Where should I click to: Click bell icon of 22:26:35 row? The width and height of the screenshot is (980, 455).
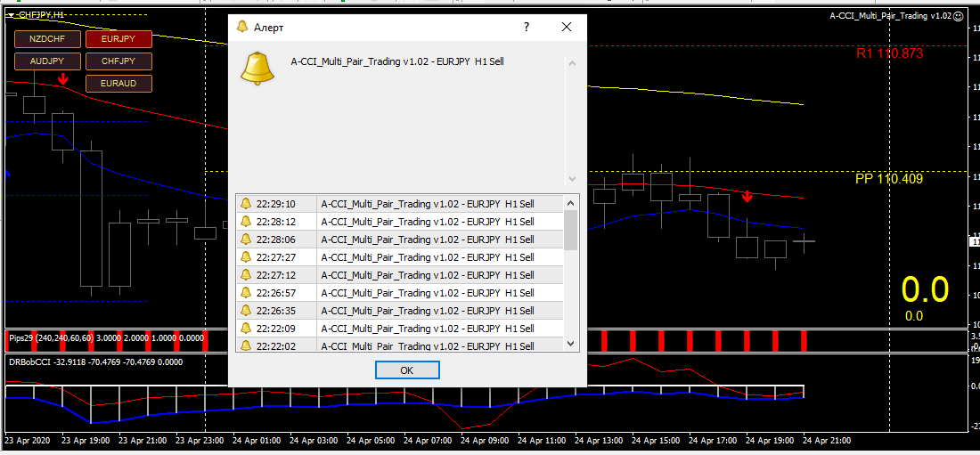click(246, 311)
